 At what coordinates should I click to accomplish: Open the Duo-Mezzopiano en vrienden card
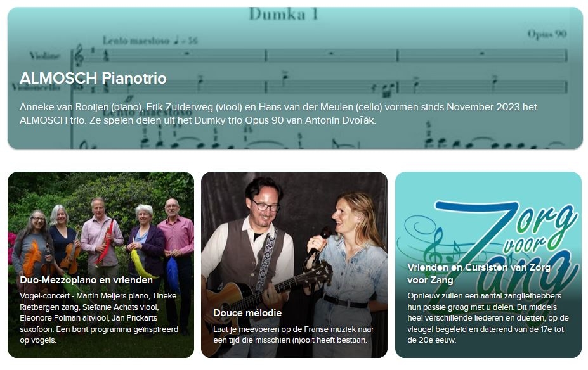tap(101, 265)
